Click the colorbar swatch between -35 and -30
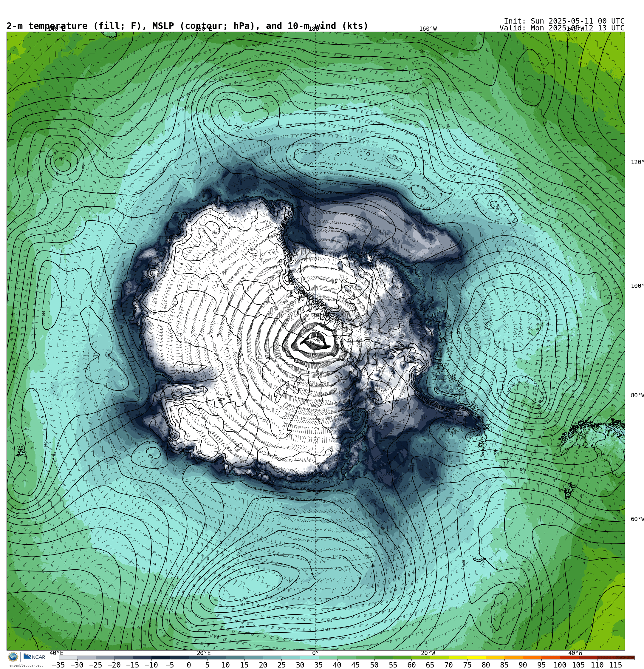The height and width of the screenshot is (669, 644). (68, 657)
